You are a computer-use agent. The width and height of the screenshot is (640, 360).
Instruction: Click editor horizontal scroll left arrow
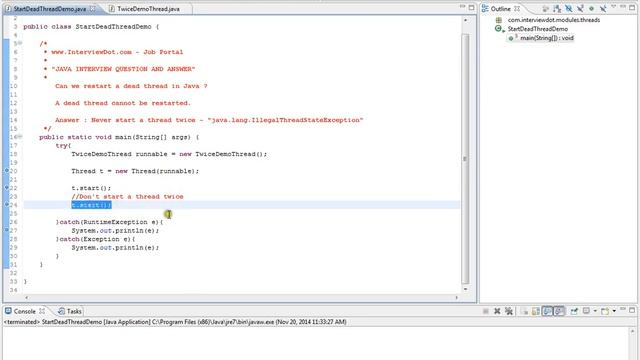pyautogui.click(x=27, y=298)
